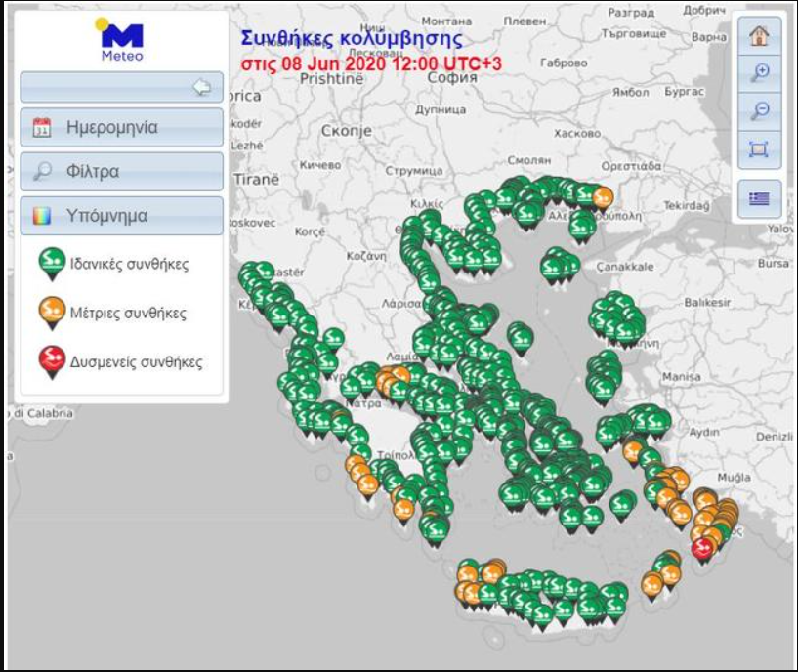Screen dimensions: 798x672
Task: Select the Ιδανικές συνθήκες legend entry
Action: click(x=128, y=264)
